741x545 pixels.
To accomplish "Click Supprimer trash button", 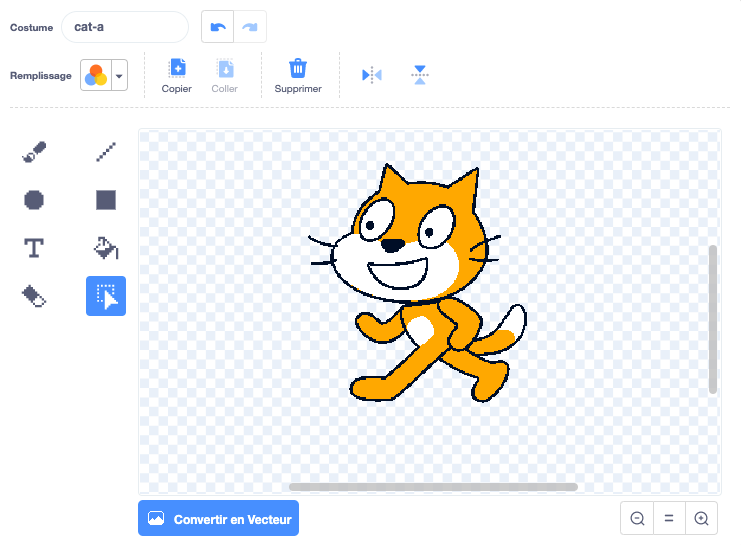I will pyautogui.click(x=298, y=76).
